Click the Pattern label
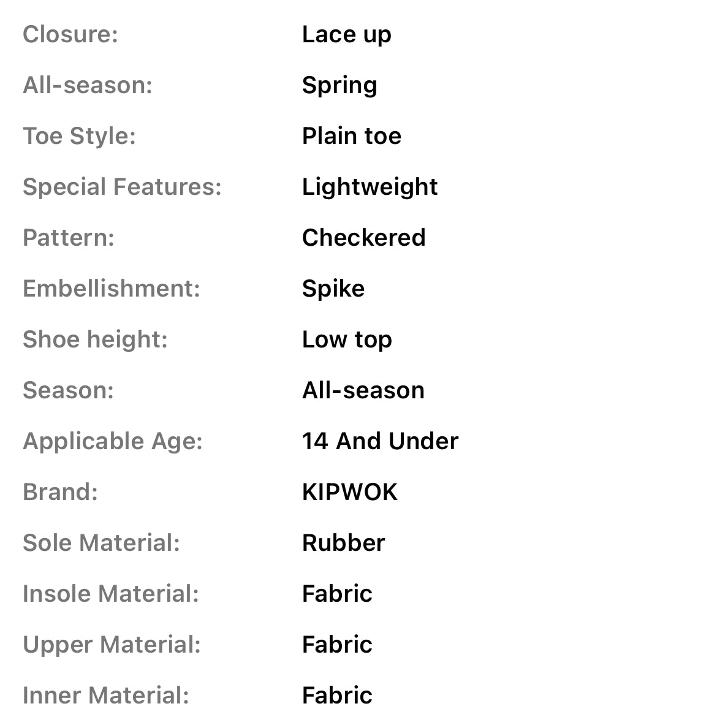 pos(69,238)
